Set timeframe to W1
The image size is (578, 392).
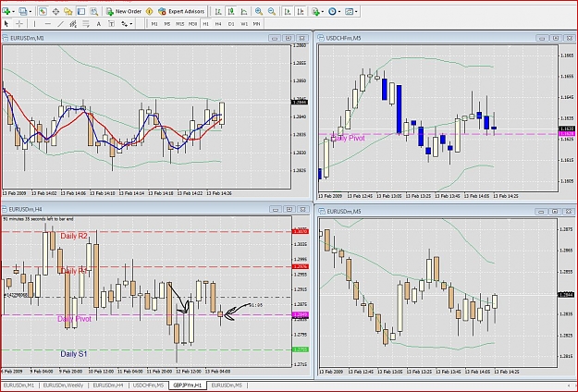click(x=244, y=24)
